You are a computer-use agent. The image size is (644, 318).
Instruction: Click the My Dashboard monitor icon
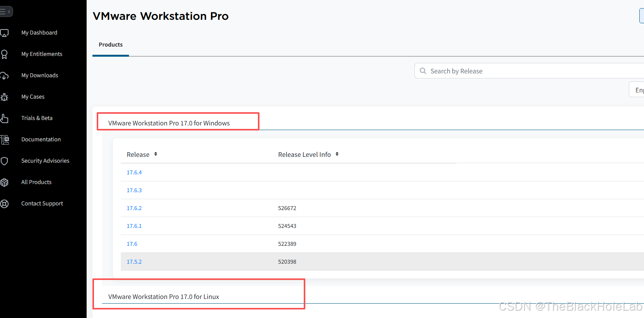pos(4,33)
